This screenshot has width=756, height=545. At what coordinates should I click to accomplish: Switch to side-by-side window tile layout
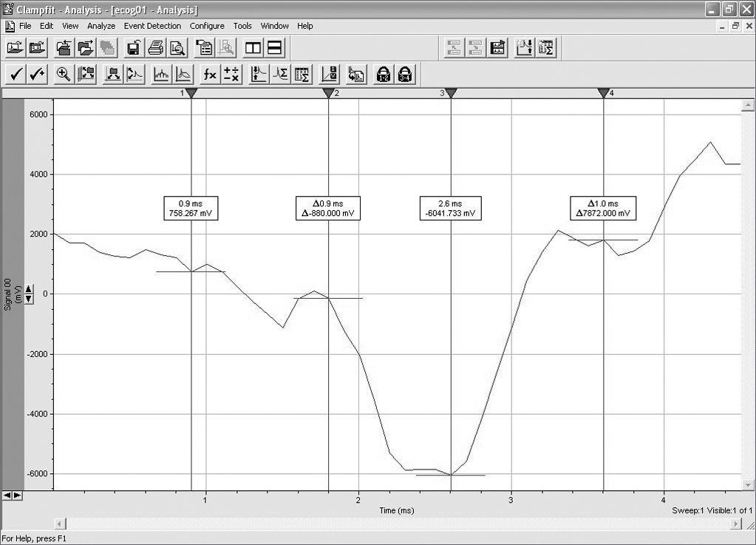253,49
